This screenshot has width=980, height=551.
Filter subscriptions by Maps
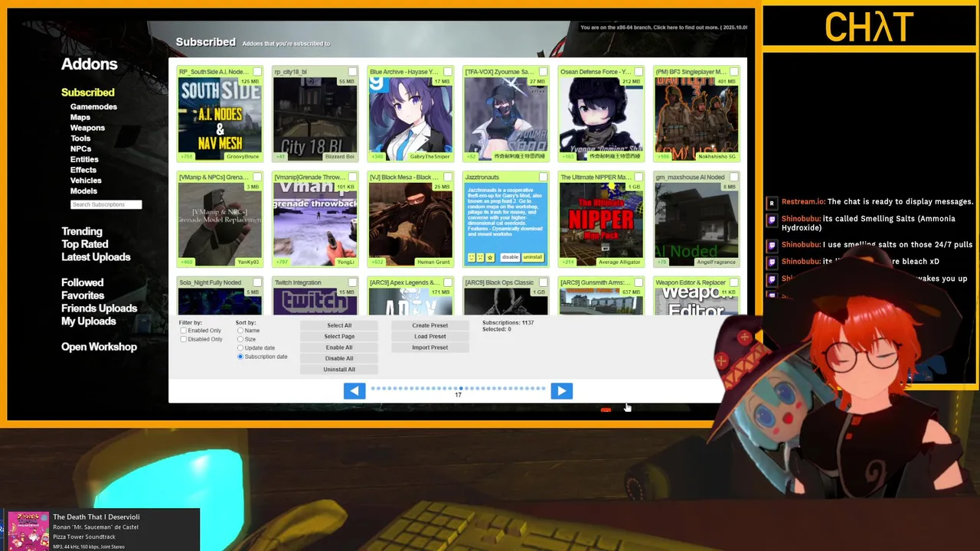[x=80, y=117]
